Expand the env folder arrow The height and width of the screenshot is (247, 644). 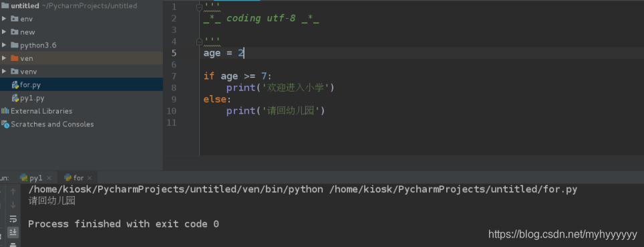pos(4,19)
